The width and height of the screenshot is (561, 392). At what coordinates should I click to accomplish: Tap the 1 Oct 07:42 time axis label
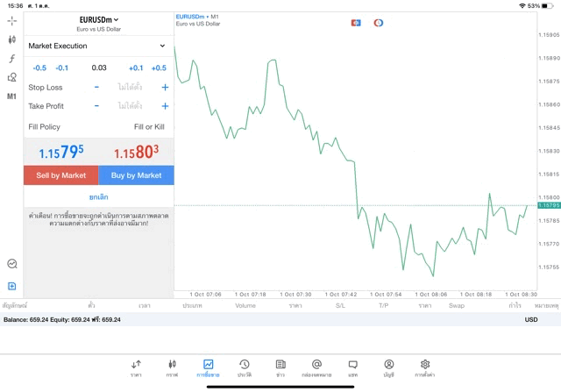pyautogui.click(x=341, y=295)
